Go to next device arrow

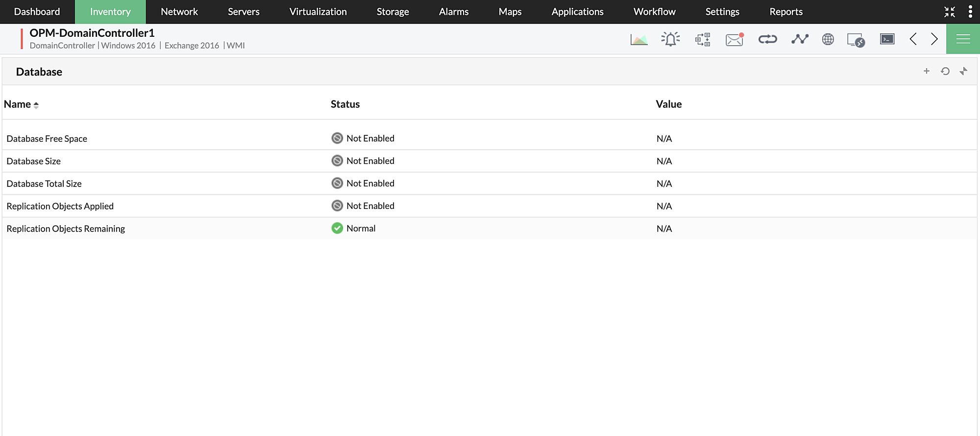click(x=934, y=39)
